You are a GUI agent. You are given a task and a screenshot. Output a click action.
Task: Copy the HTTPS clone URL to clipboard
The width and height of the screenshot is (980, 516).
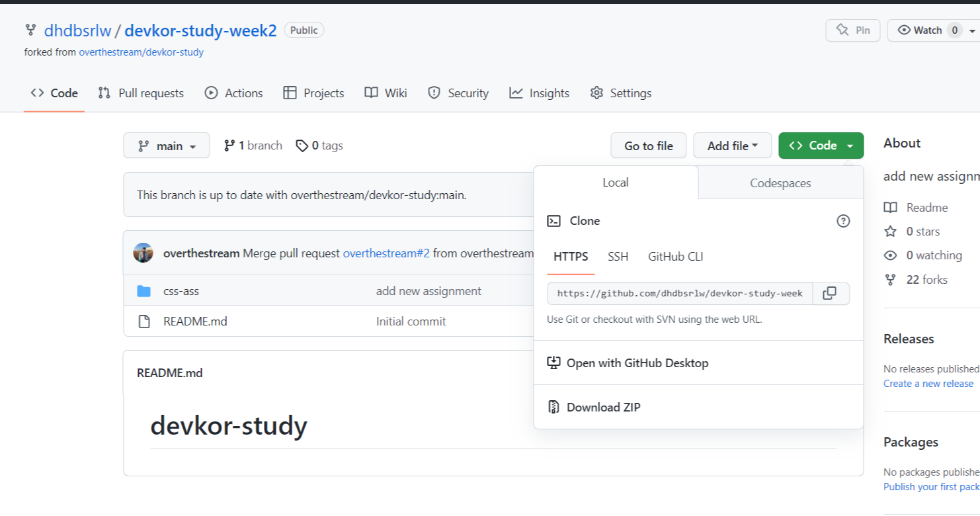click(x=829, y=293)
